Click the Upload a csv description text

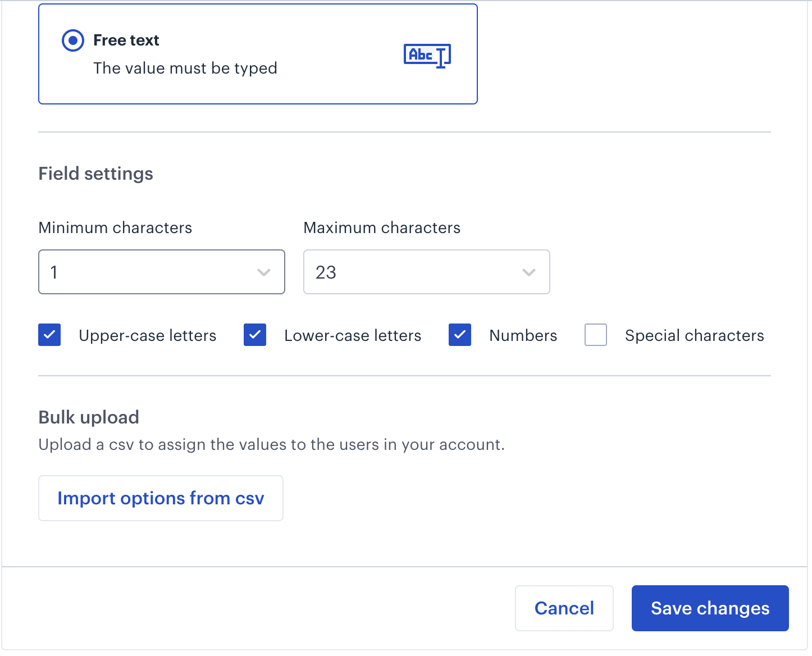[271, 444]
